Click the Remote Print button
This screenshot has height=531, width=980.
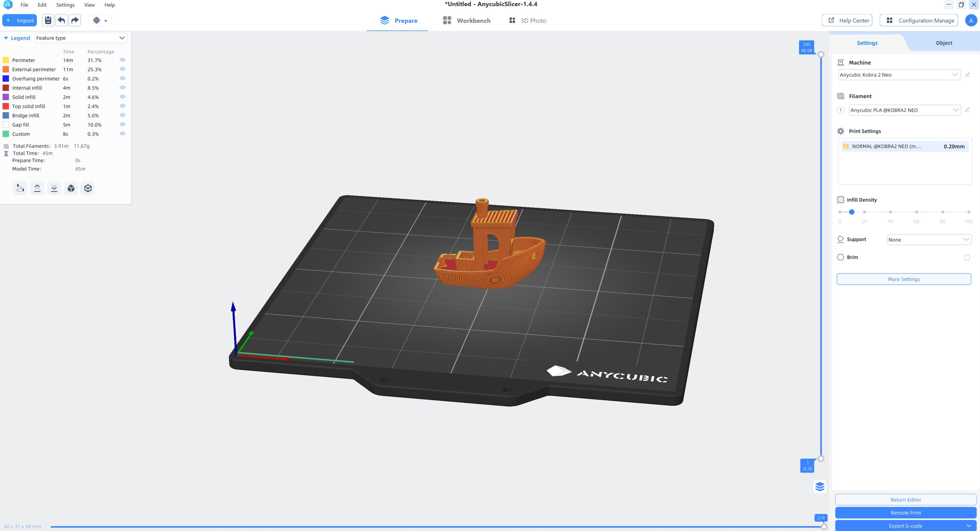pyautogui.click(x=905, y=513)
